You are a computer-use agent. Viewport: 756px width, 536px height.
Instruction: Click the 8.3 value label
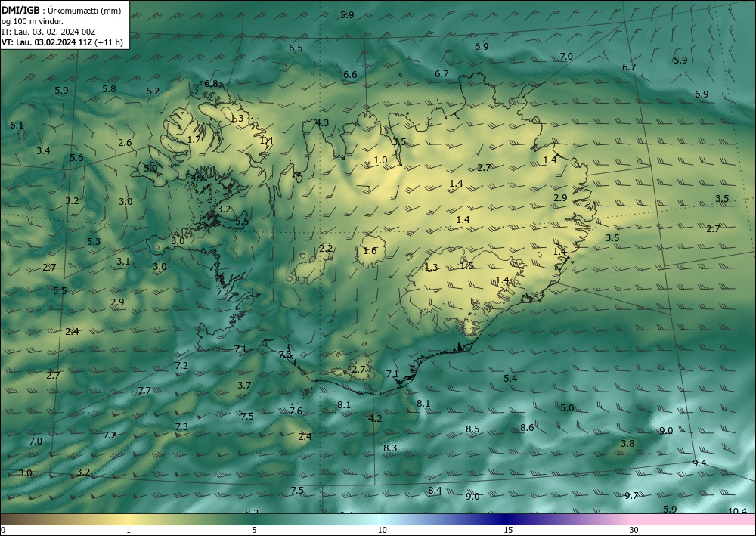390,448
